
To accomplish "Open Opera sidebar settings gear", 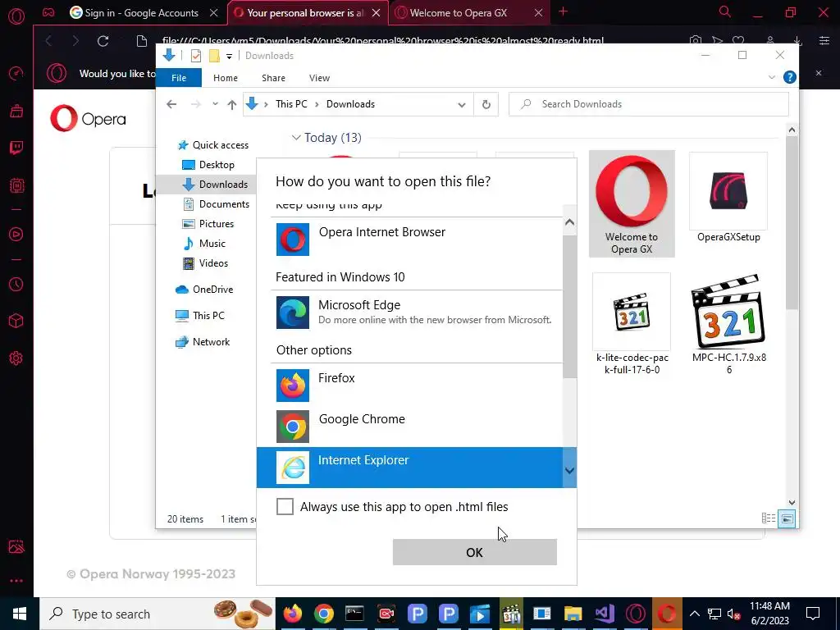I will pyautogui.click(x=16, y=358).
